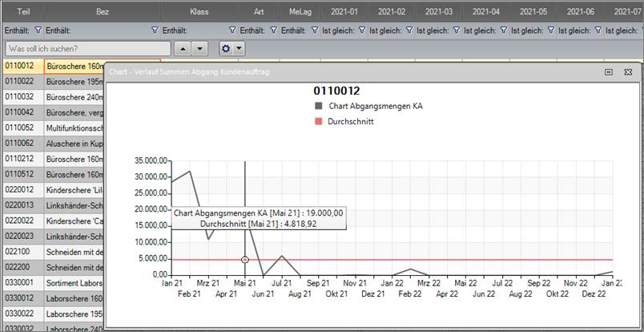This screenshot has width=644, height=332.
Task: Open the filter icon for Bez column
Action: 155,30
